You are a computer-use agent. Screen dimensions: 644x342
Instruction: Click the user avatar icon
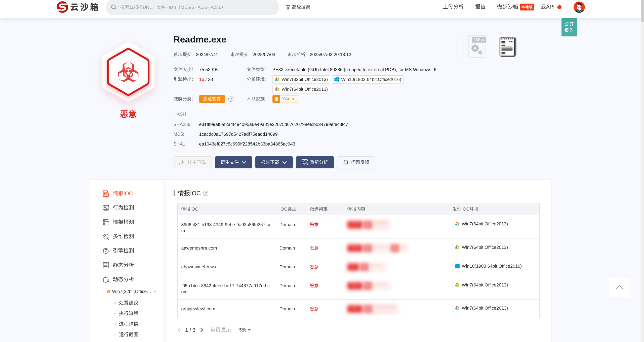[x=579, y=7]
